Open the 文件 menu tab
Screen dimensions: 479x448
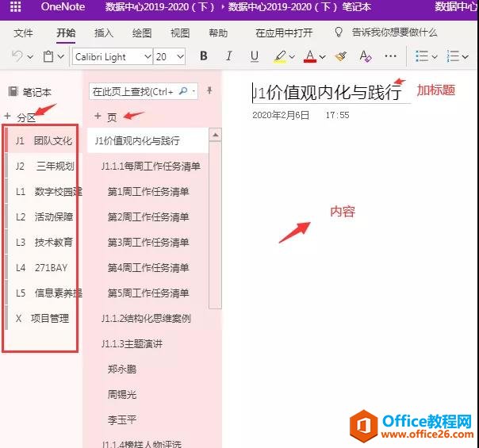[x=23, y=33]
